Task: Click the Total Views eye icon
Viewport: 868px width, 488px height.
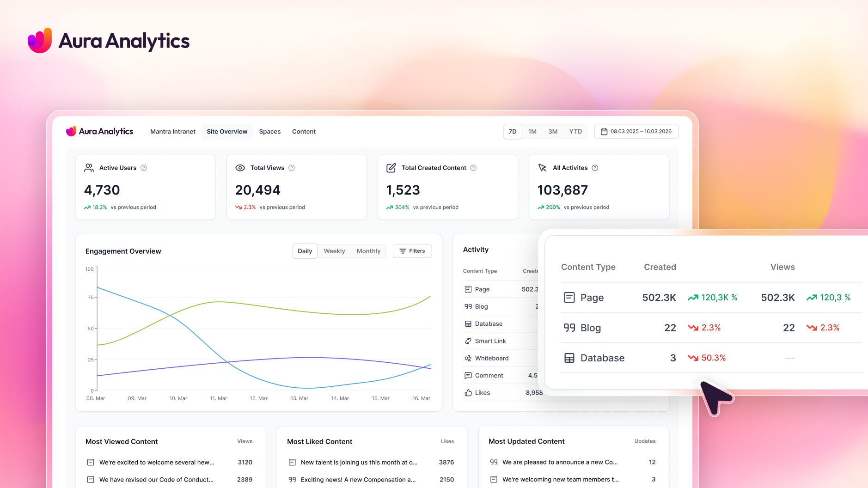Action: 240,168
